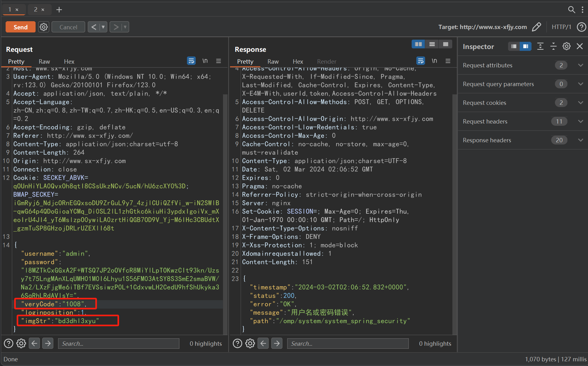The image size is (588, 366).
Task: Click the Response pane vertical scrollbar
Action: (454, 214)
